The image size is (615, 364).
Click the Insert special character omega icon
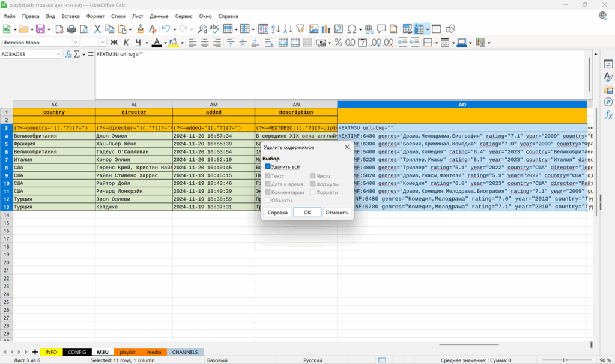[x=351, y=29]
